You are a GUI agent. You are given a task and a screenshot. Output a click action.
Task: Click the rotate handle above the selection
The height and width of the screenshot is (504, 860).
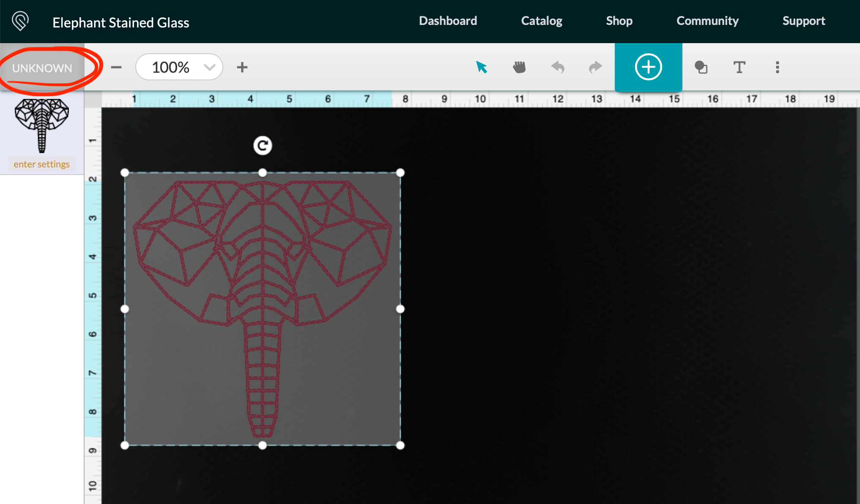(262, 145)
